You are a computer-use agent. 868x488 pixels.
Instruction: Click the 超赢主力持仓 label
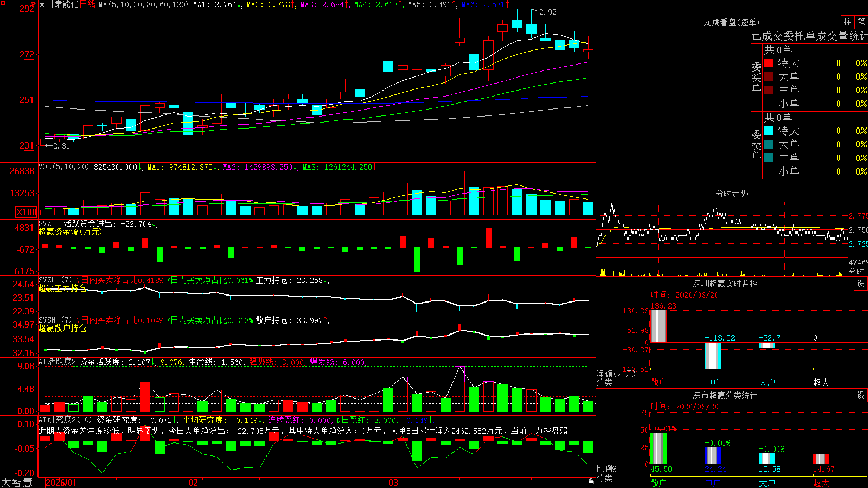pos(62,288)
